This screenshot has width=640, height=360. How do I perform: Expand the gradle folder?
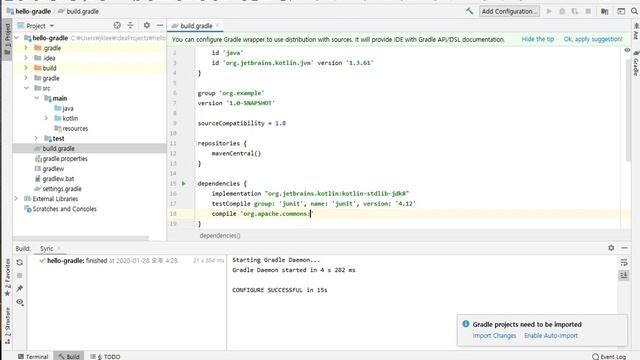pyautogui.click(x=26, y=78)
